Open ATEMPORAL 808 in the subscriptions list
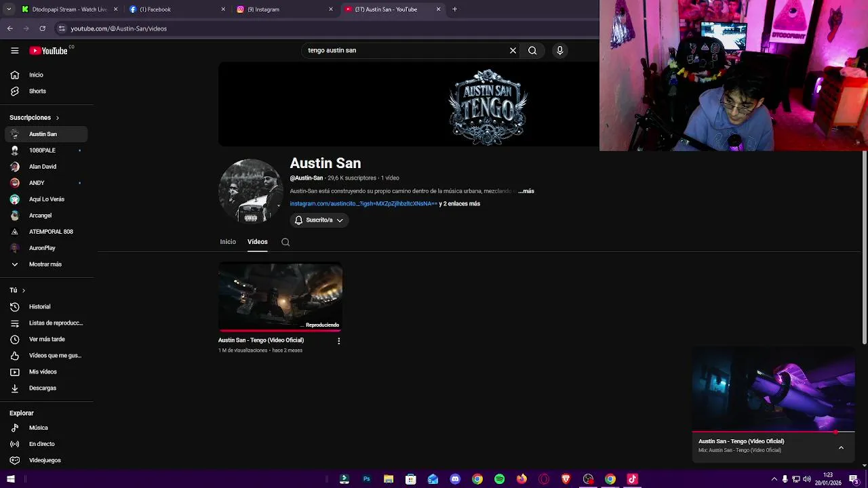The width and height of the screenshot is (868, 488). tap(46, 232)
